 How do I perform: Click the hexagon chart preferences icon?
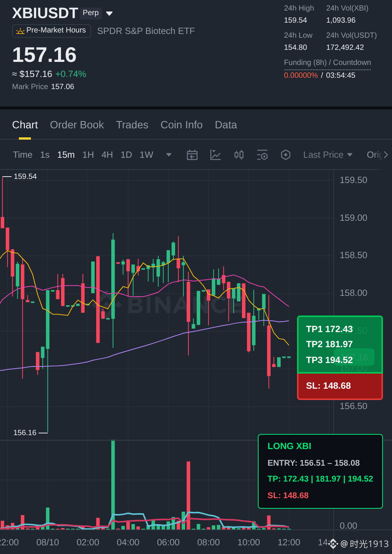coord(286,155)
